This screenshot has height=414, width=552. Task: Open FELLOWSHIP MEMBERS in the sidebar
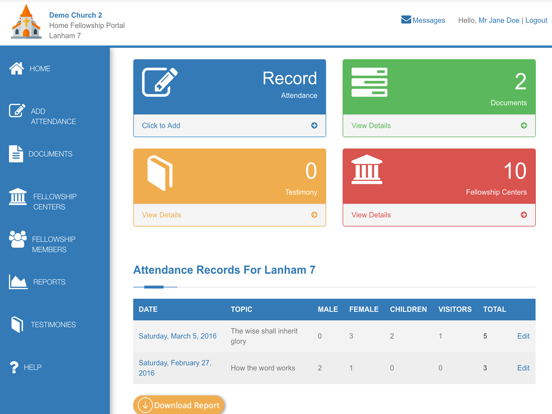coord(54,244)
